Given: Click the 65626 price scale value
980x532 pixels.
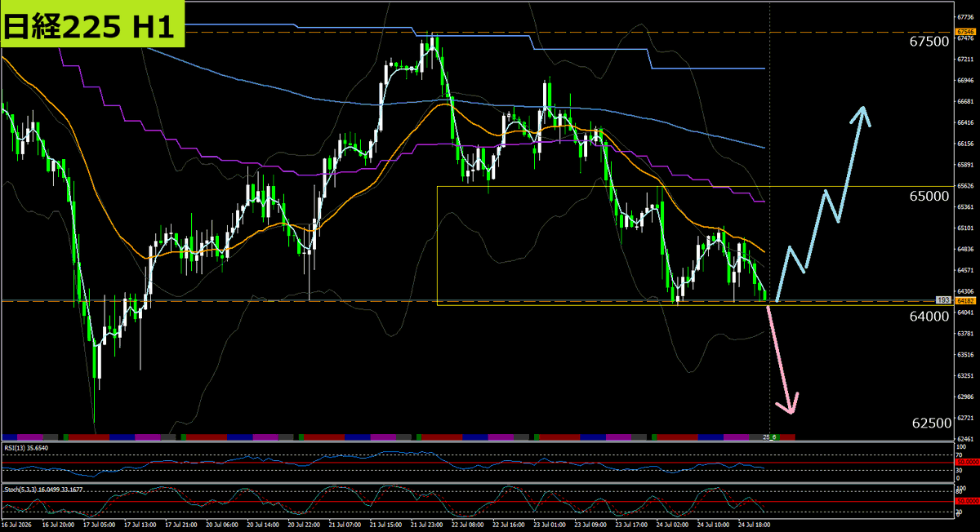Looking at the screenshot, I should 965,186.
